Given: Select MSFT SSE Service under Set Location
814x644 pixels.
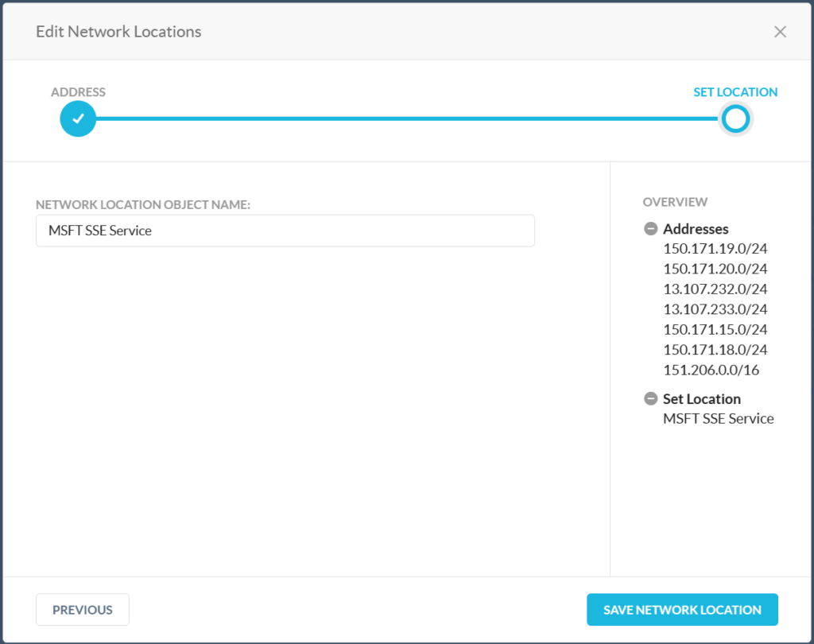Looking at the screenshot, I should [718, 418].
